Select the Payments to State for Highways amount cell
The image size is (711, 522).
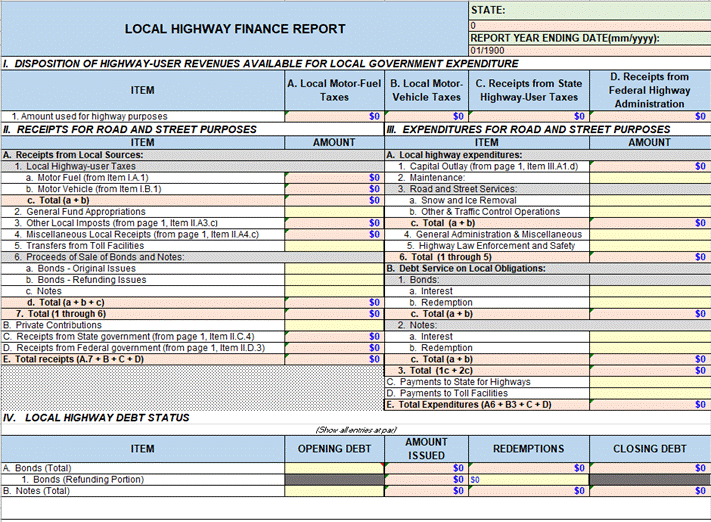click(x=650, y=382)
